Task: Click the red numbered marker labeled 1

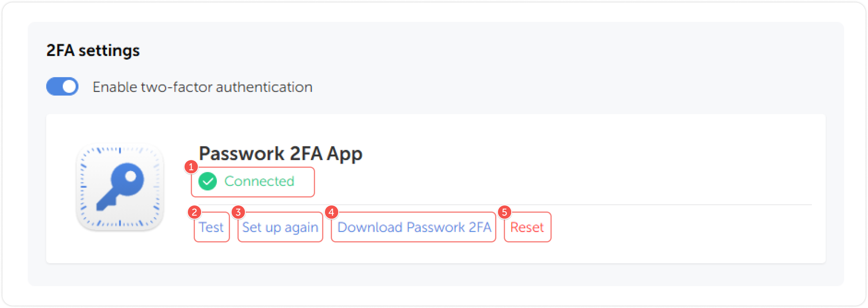Action: (x=191, y=167)
